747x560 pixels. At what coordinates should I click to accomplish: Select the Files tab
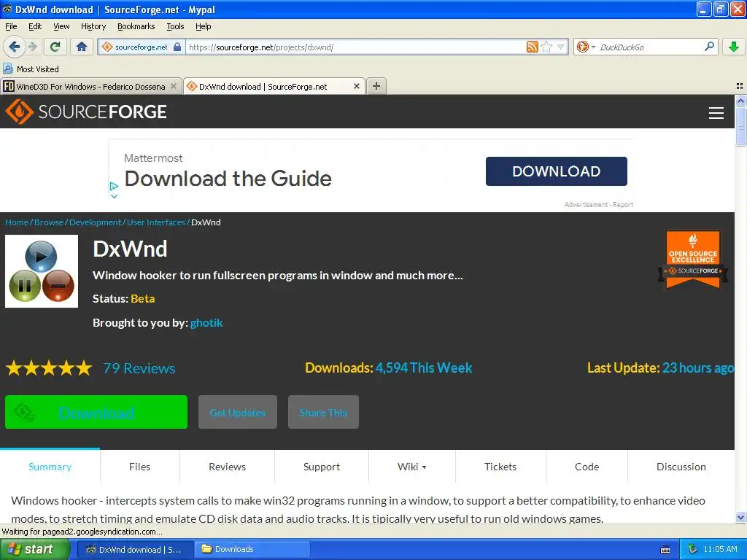(139, 467)
